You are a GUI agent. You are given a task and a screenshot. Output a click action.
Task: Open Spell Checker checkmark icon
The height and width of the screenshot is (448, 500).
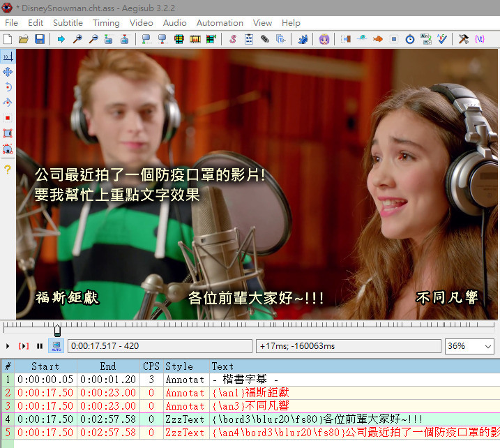(x=442, y=39)
